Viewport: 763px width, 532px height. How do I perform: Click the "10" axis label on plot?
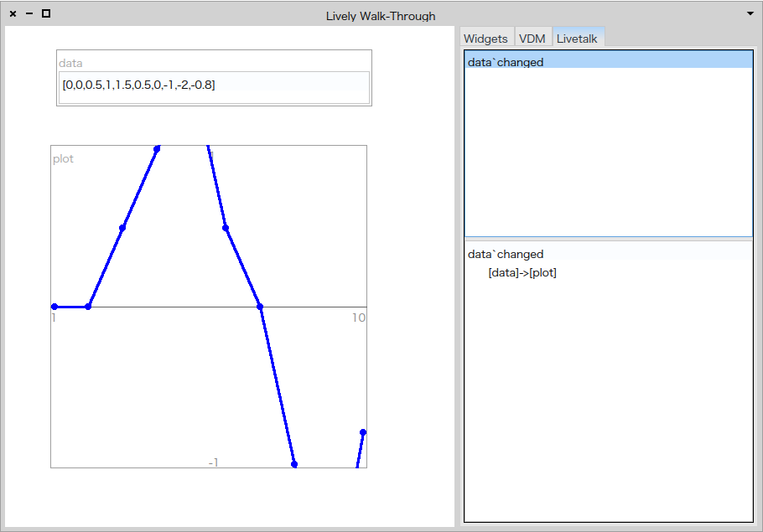(x=359, y=318)
